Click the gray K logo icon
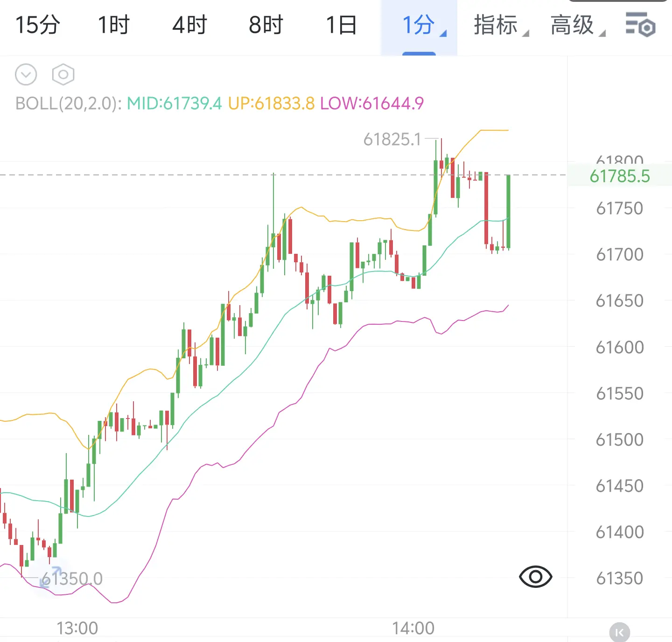The height and width of the screenshot is (642, 672). [620, 633]
